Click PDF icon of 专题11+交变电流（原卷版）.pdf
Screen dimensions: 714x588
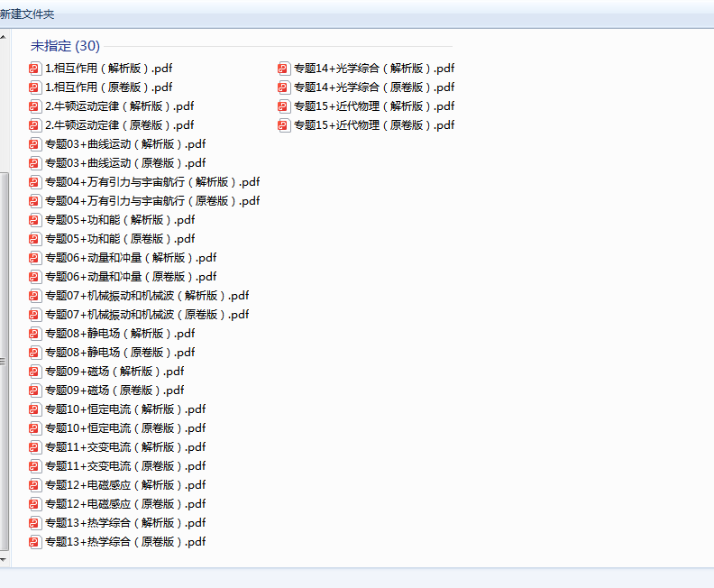tap(35, 466)
